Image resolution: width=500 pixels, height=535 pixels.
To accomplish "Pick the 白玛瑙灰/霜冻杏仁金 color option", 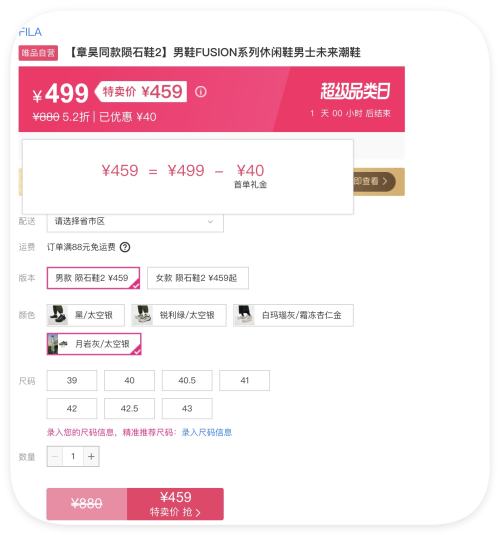I will pyautogui.click(x=293, y=315).
